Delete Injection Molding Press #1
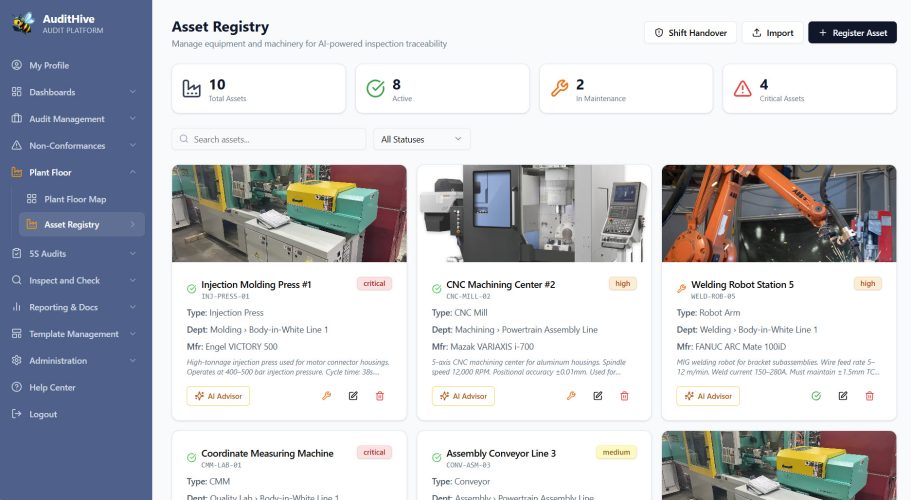911x500 pixels. [x=380, y=396]
